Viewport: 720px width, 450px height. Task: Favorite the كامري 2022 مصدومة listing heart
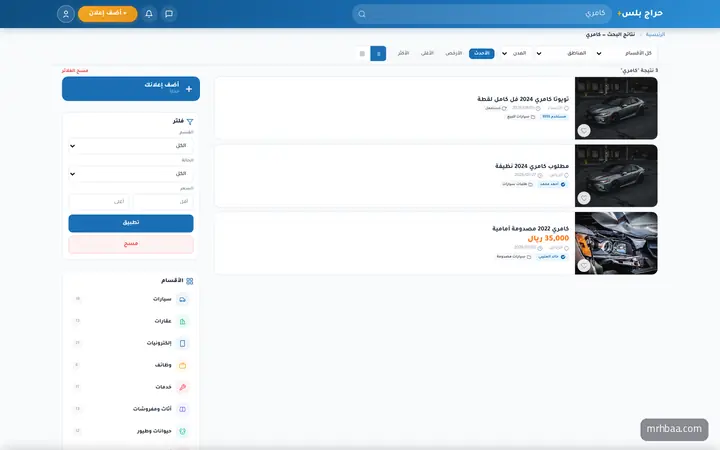click(584, 266)
